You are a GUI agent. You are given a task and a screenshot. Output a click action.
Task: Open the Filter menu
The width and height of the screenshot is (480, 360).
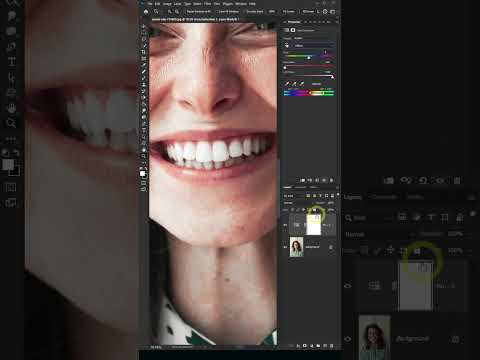(207, 4)
